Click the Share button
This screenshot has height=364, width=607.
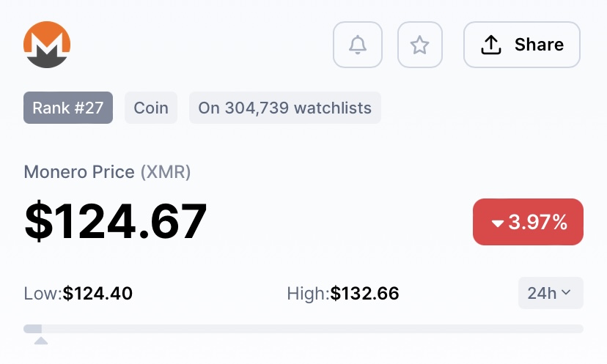point(521,45)
